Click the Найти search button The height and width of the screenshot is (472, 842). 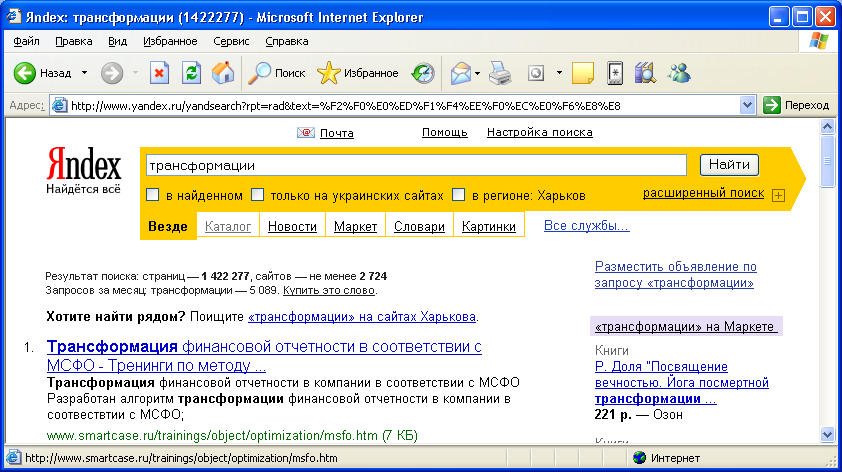click(729, 164)
